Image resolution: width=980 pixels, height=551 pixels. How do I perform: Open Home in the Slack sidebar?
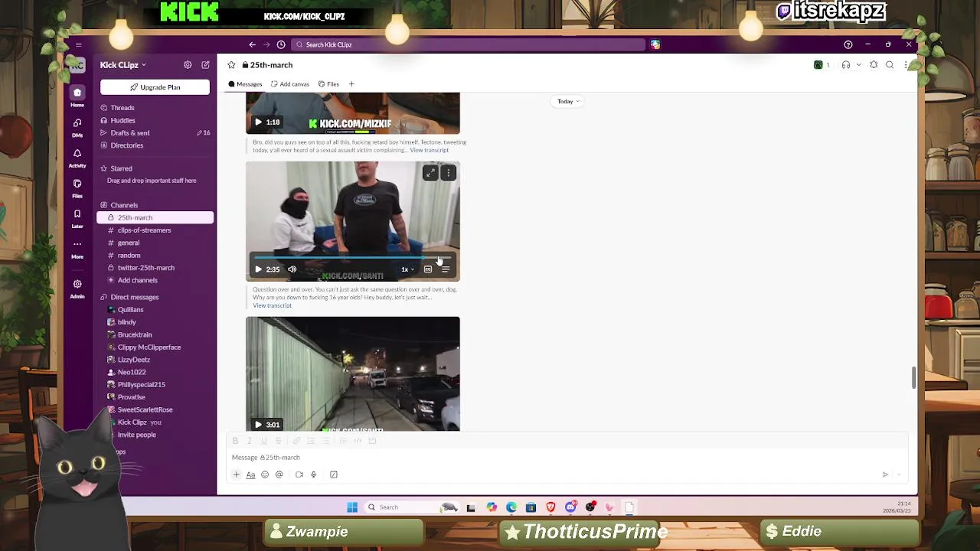pos(77,97)
